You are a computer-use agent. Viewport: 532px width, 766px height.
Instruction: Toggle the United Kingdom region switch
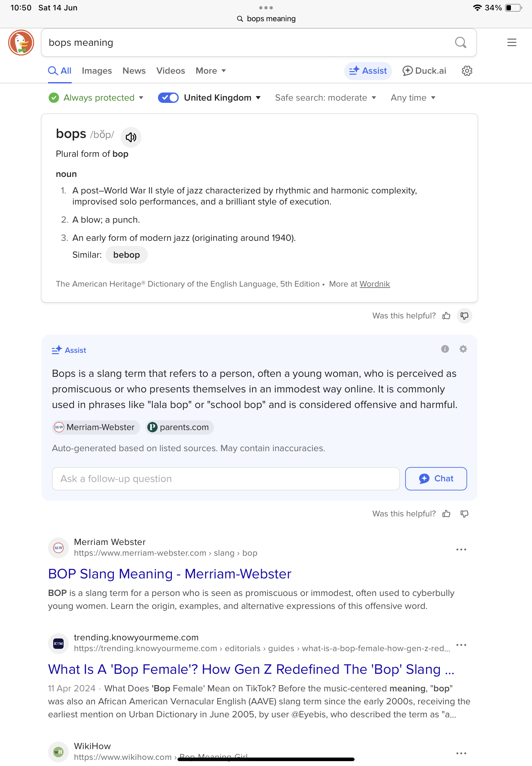(x=168, y=98)
